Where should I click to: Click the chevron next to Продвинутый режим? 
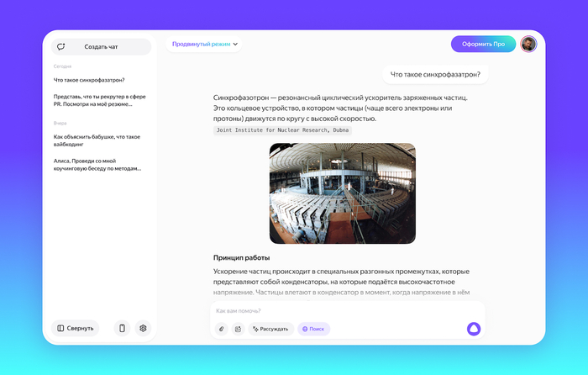235,44
